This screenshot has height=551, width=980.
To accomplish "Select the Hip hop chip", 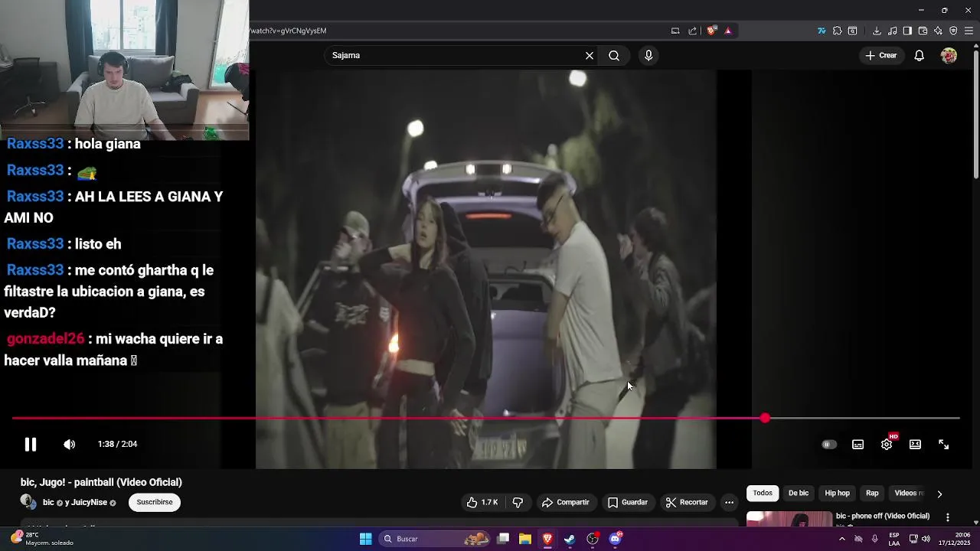I will click(x=837, y=494).
